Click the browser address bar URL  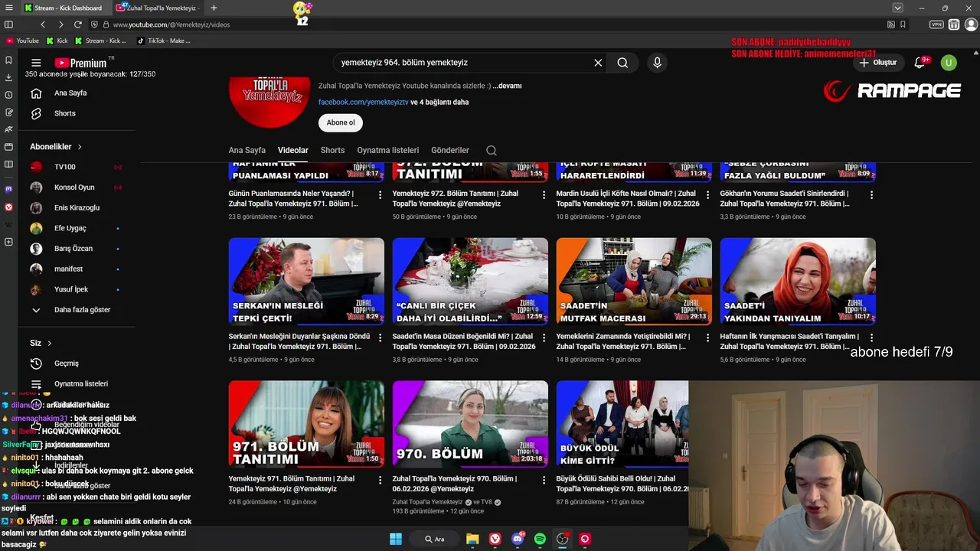click(x=171, y=24)
